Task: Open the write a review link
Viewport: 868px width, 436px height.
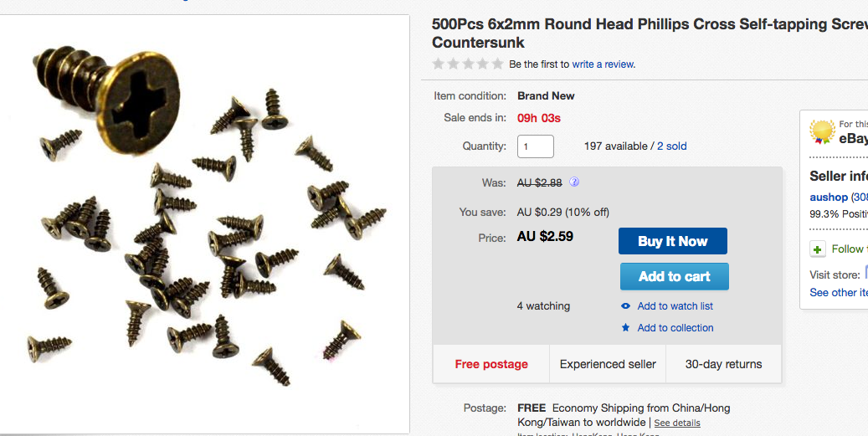Action: coord(603,64)
